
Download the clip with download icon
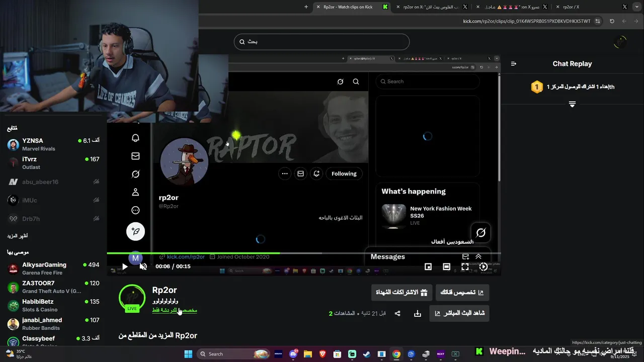(x=418, y=313)
